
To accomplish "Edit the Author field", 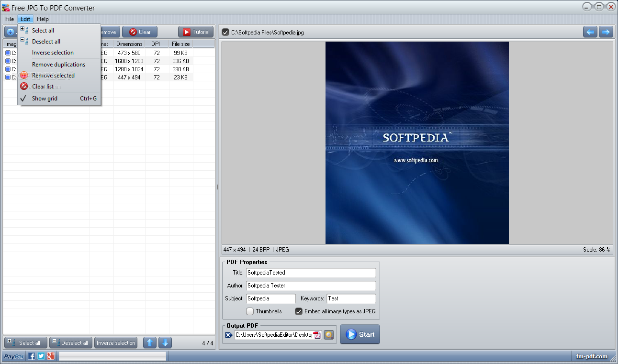I will (311, 286).
